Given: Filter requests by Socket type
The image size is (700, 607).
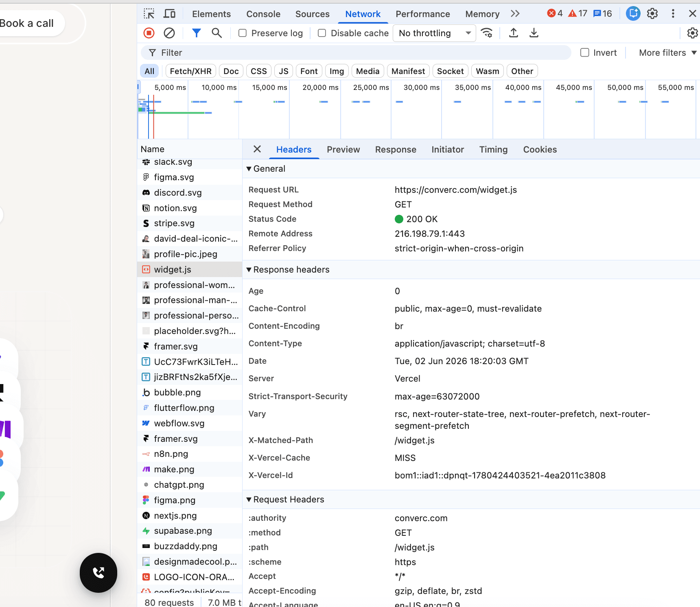Looking at the screenshot, I should [451, 71].
